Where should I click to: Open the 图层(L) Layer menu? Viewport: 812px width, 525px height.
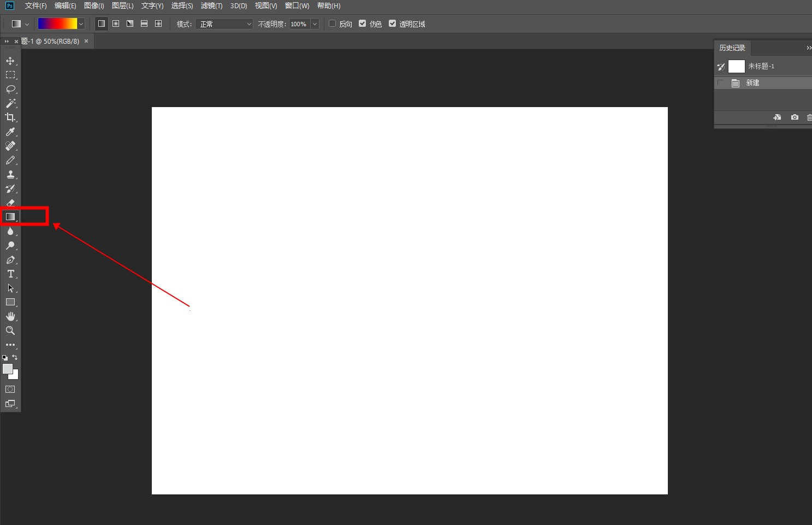(x=122, y=6)
